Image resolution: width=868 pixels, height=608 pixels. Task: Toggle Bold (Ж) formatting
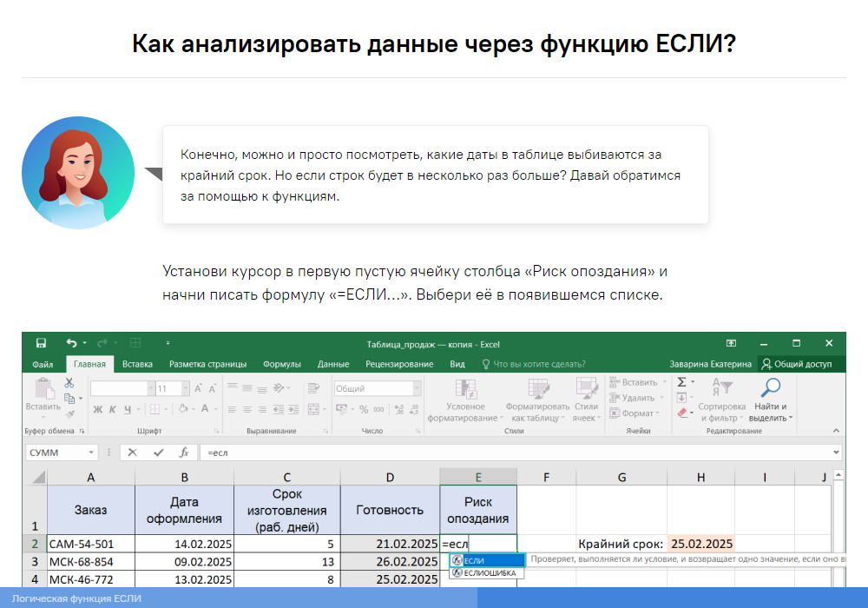(x=97, y=409)
